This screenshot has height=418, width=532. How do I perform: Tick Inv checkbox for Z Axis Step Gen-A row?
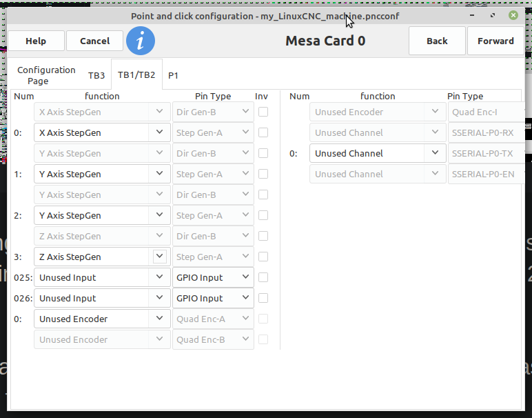(x=263, y=257)
